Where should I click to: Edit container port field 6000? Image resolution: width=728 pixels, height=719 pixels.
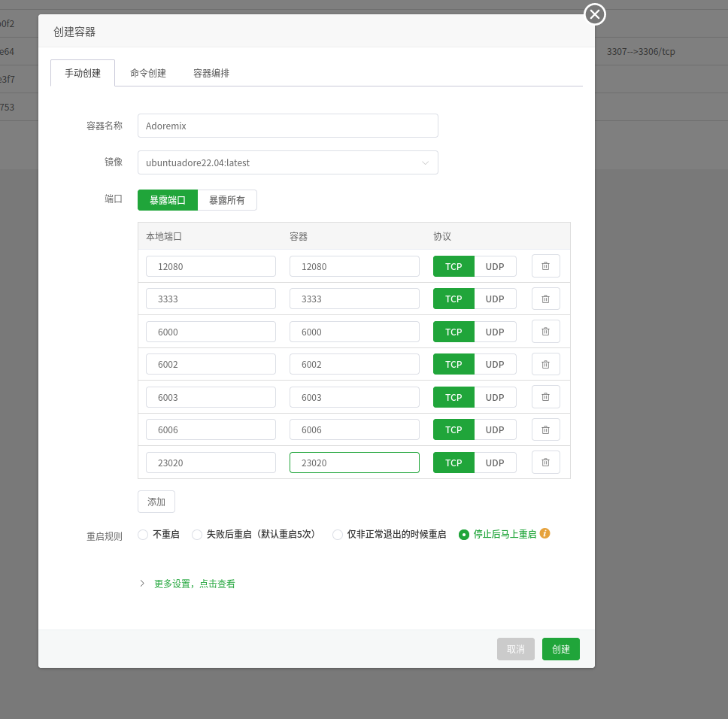coord(354,332)
